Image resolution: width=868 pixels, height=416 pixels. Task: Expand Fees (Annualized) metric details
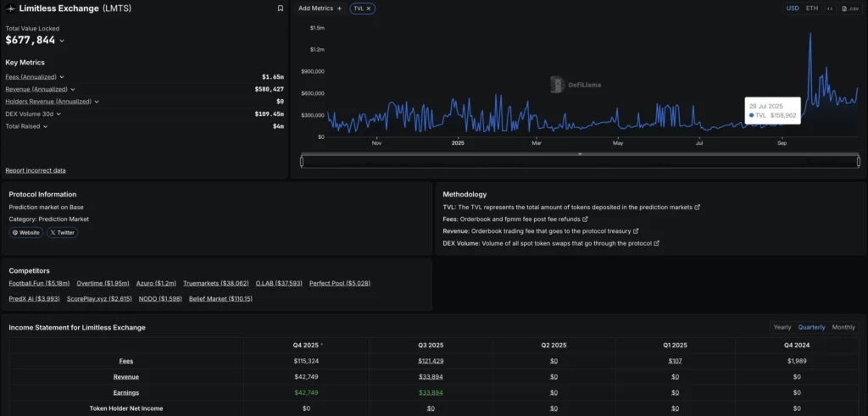pyautogui.click(x=62, y=77)
